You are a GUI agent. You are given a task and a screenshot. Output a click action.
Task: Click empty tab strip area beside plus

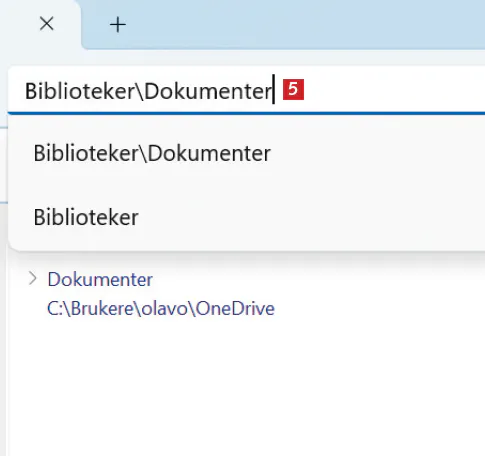[x=300, y=25]
